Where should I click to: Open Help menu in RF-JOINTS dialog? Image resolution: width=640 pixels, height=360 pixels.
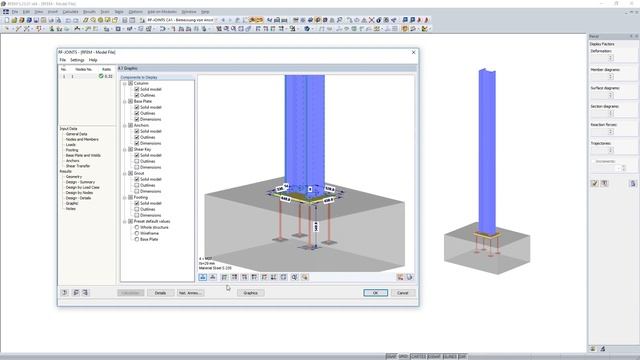click(93, 60)
